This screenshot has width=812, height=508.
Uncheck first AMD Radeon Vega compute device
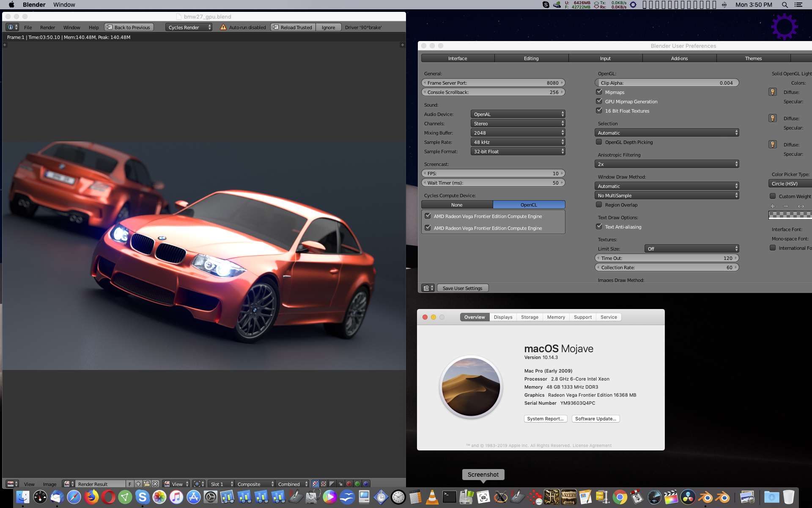tap(428, 216)
